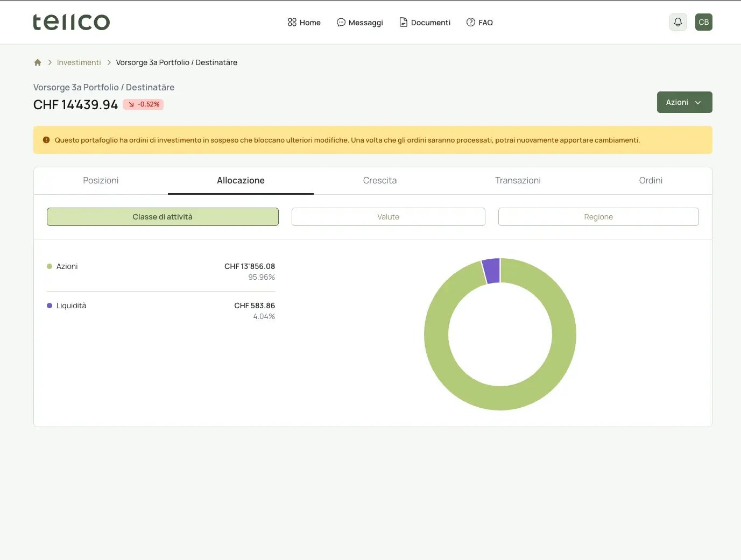Click the CHF 14'439.94 portfolio total
Viewport: 741px width, 560px height.
click(75, 105)
